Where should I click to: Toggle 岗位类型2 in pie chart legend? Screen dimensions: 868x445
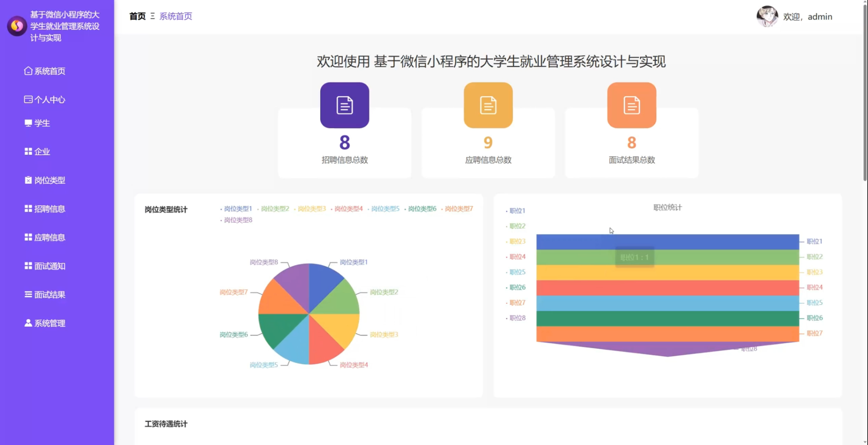point(273,209)
